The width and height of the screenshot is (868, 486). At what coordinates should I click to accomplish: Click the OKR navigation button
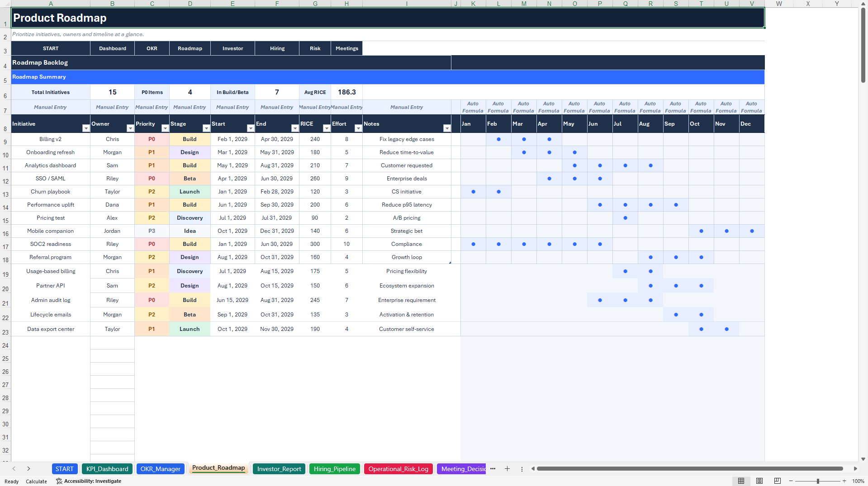152,48
